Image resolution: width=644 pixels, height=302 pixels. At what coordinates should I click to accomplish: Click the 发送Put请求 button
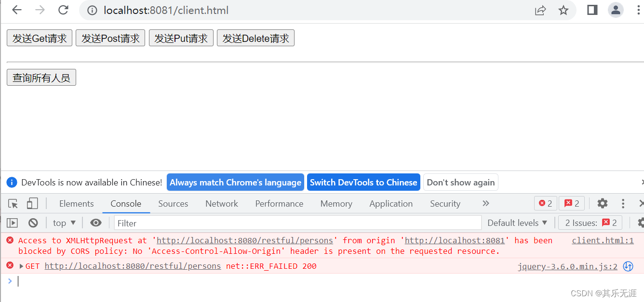(x=181, y=38)
